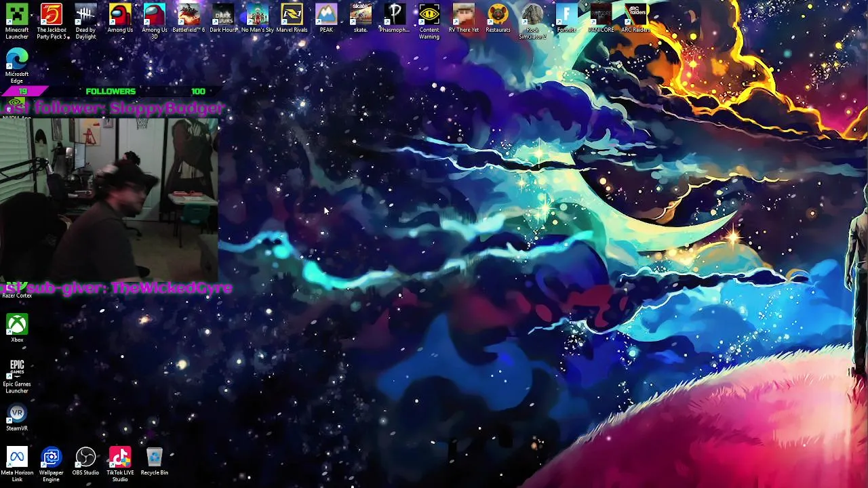Select the Meta Horizon Link shortcut
Image resolution: width=868 pixels, height=488 pixels.
click(17, 464)
